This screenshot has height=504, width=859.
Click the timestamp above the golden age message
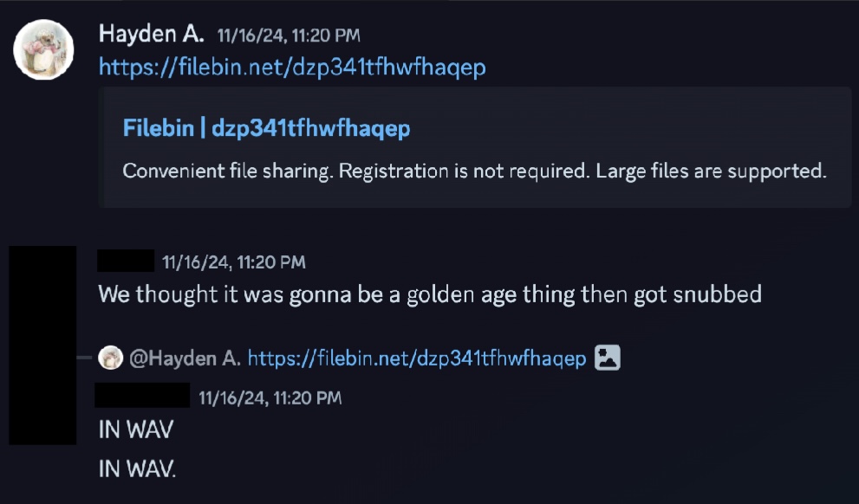[x=234, y=262]
